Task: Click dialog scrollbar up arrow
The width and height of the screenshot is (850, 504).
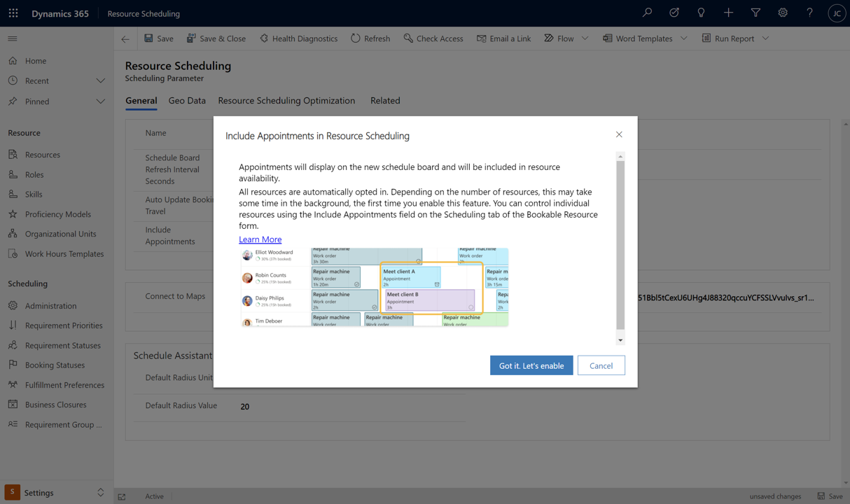Action: click(x=620, y=156)
